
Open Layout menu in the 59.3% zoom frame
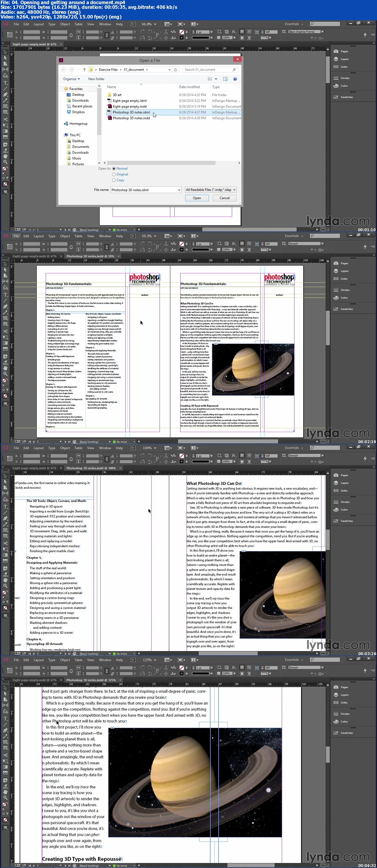click(x=39, y=236)
